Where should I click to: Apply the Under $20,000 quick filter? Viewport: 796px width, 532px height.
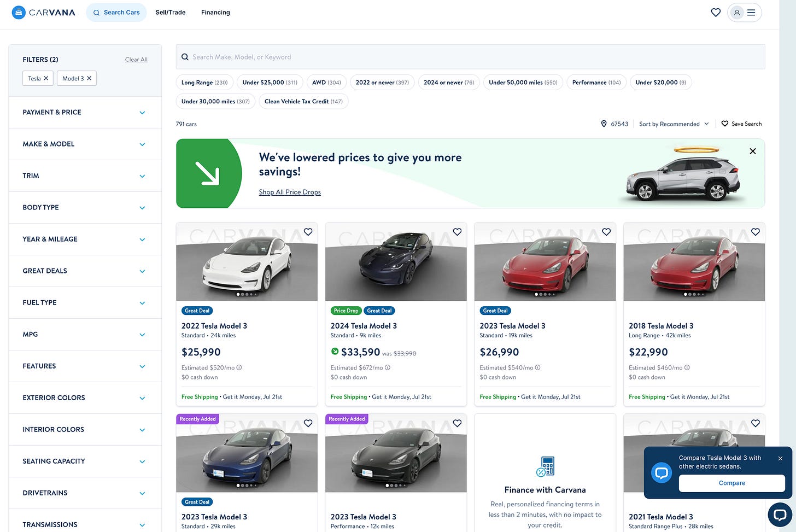[661, 83]
